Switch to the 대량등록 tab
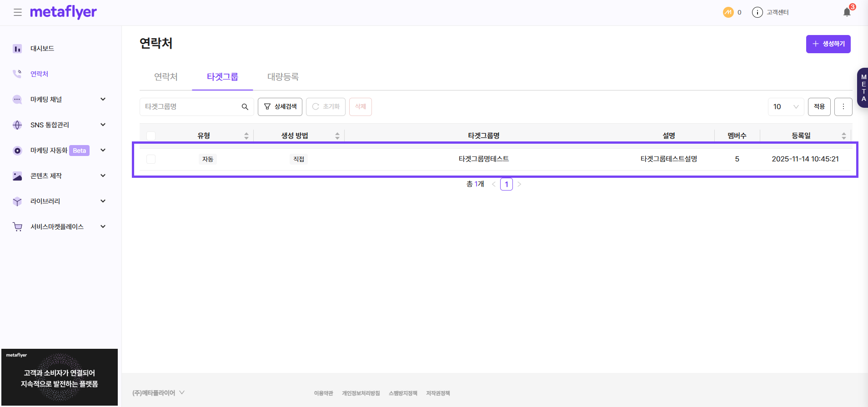 283,77
